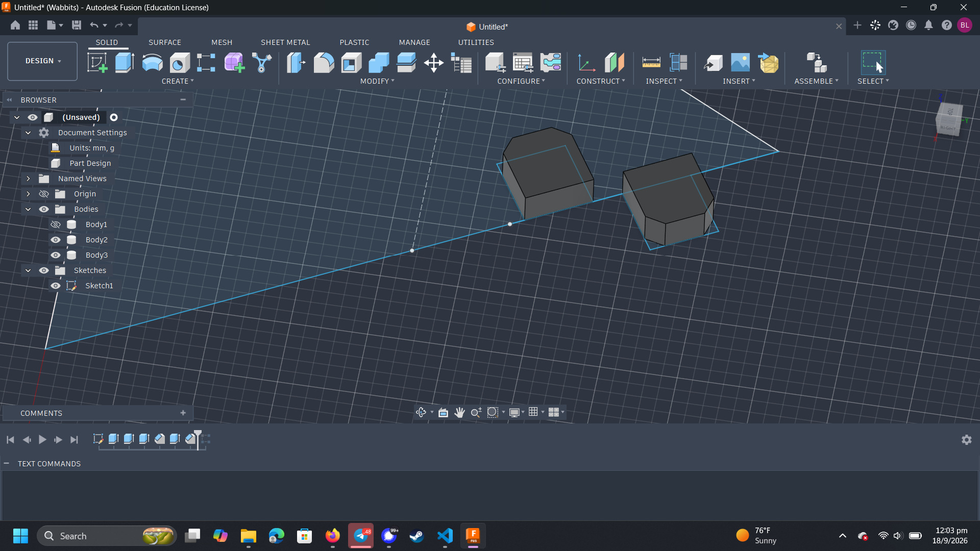Select the Create Sketch tool
This screenshot has width=980, height=551.
(97, 63)
